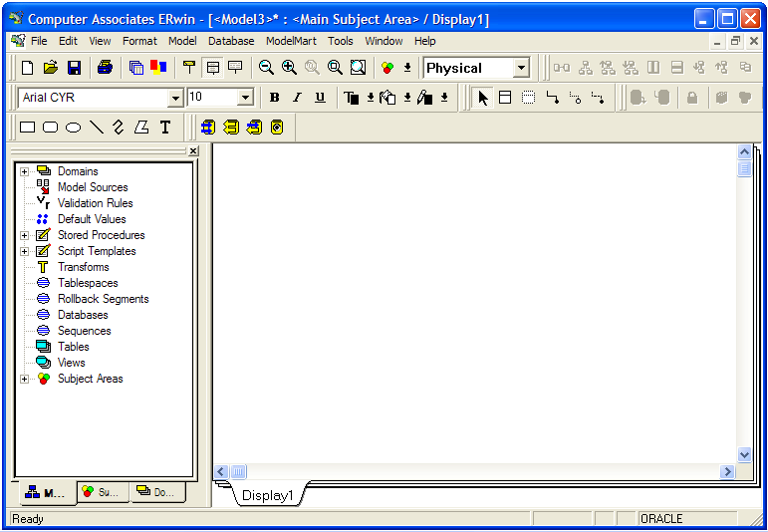Screen dimensions: 768x532
Task: Toggle the attribute display level button
Action: tap(212, 68)
